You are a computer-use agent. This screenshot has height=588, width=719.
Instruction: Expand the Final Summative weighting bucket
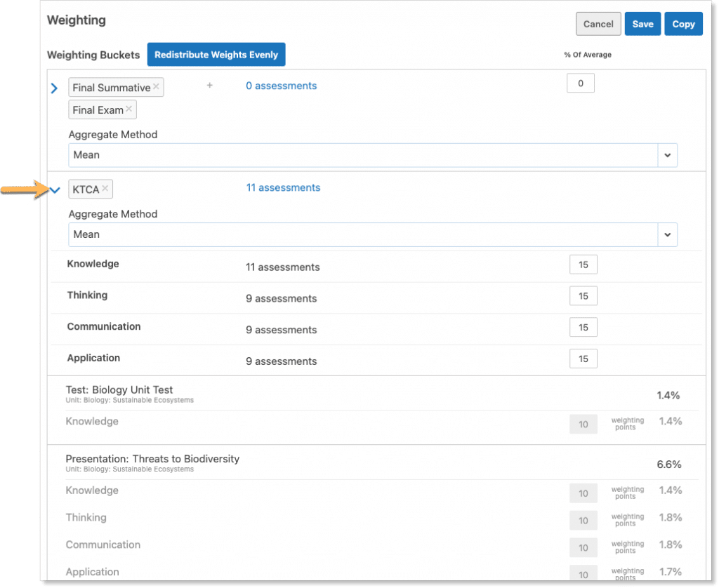click(x=55, y=88)
